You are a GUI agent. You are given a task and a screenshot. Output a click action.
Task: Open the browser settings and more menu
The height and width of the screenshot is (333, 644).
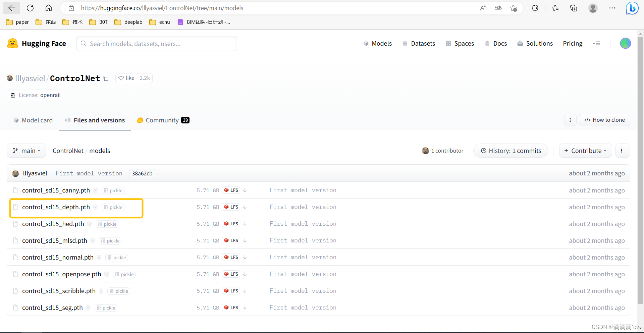612,8
